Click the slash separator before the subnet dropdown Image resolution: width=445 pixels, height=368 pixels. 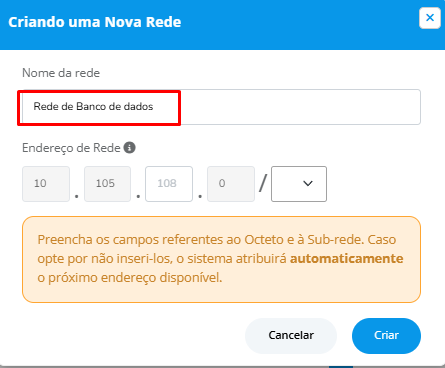(263, 184)
